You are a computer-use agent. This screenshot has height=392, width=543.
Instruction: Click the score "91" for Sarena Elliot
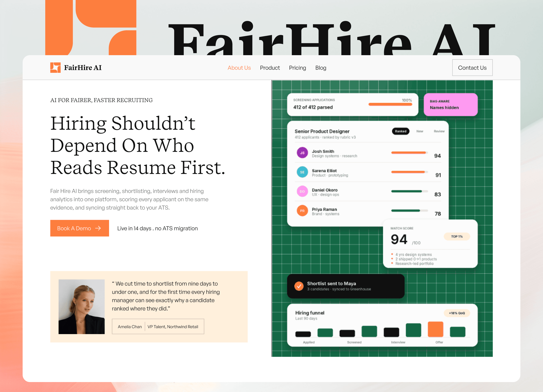coord(438,175)
